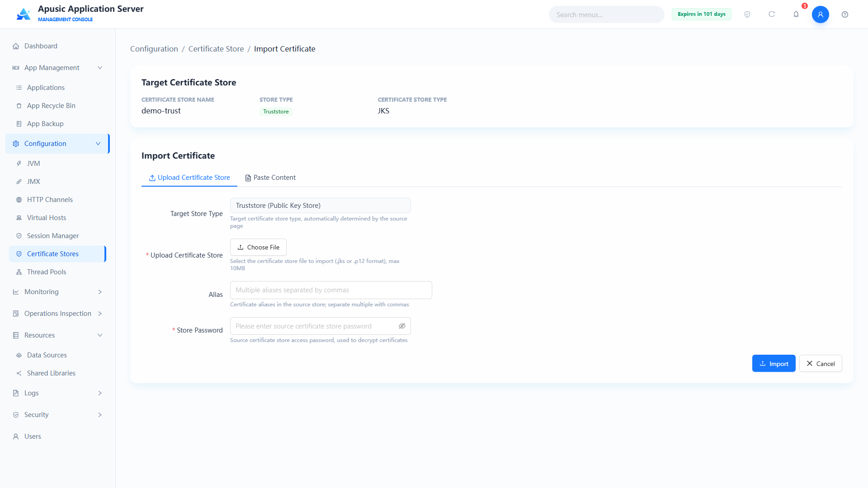Click the shield icon in top header

(747, 14)
